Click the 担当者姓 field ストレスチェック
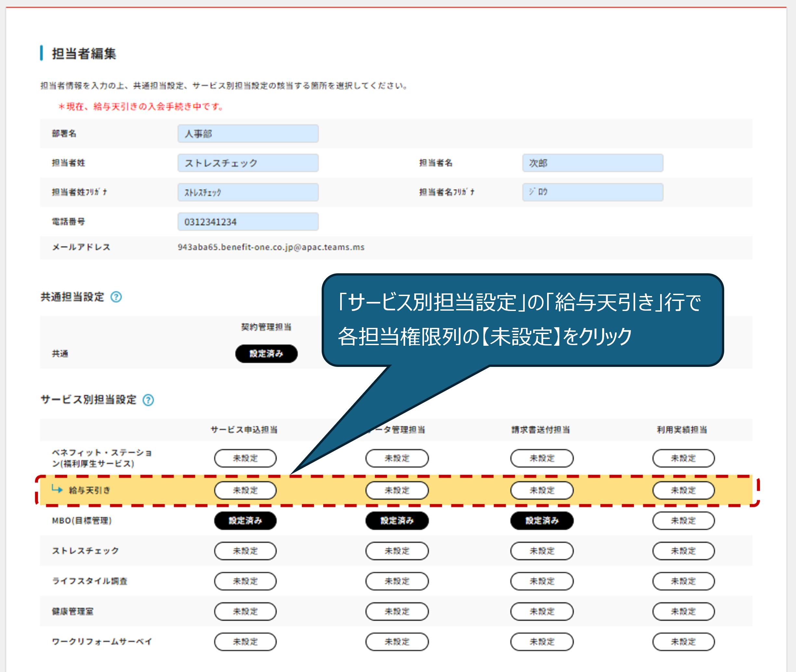 click(248, 163)
